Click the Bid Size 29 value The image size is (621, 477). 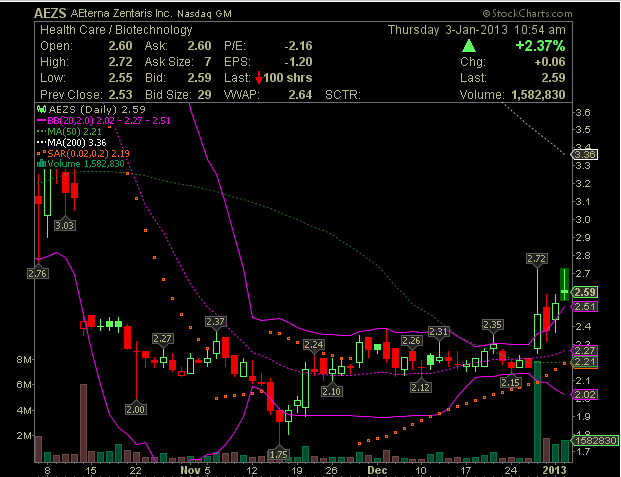[204, 95]
